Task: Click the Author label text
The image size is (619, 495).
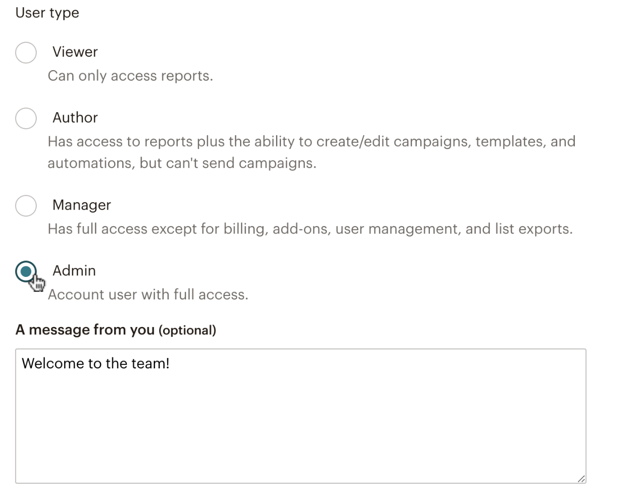Action: pyautogui.click(x=75, y=118)
